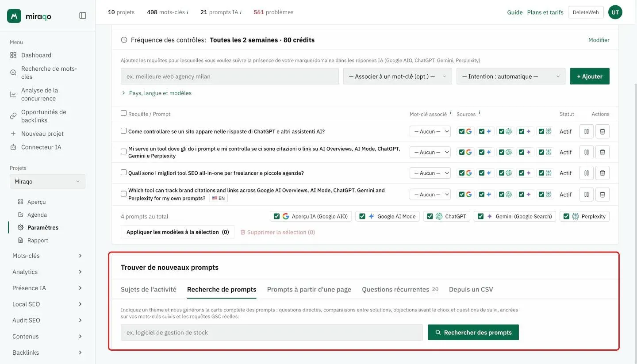Expand the Local SEO sidebar section

pyautogui.click(x=47, y=304)
